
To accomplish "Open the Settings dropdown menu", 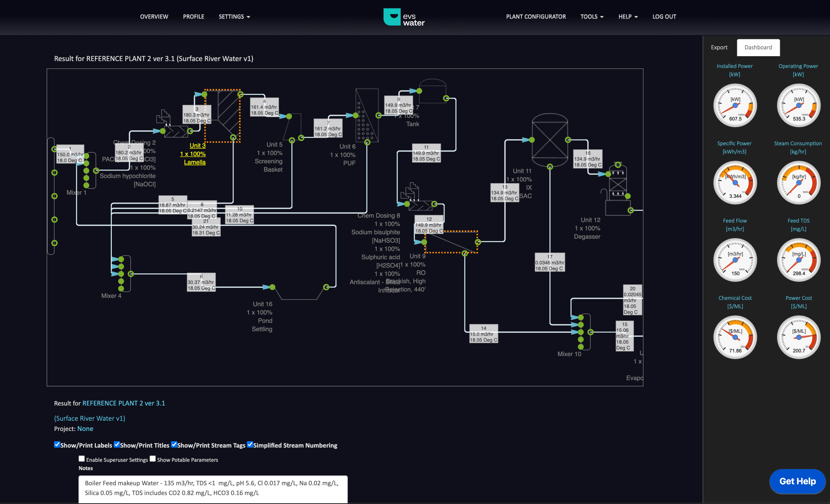I will point(234,17).
